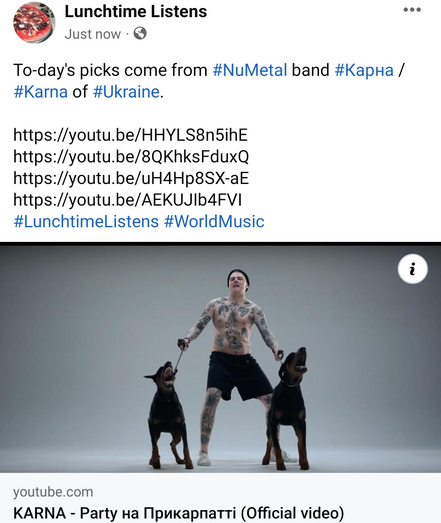Click the KARNA Party video title

click(178, 513)
